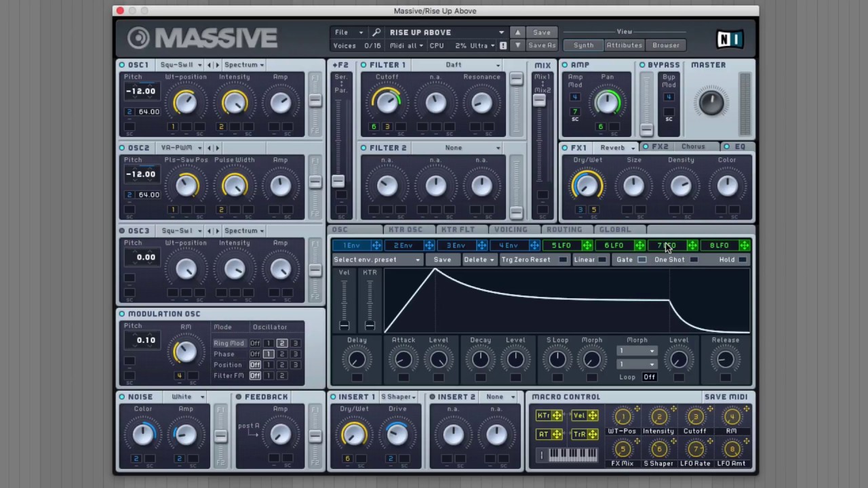
Task: Go to next preset with down arrow
Action: 517,45
